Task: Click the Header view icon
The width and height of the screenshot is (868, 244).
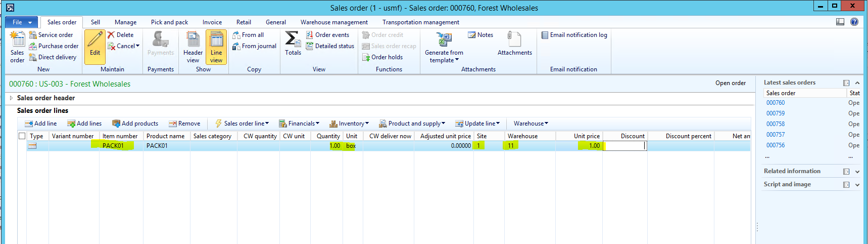Action: pos(192,39)
